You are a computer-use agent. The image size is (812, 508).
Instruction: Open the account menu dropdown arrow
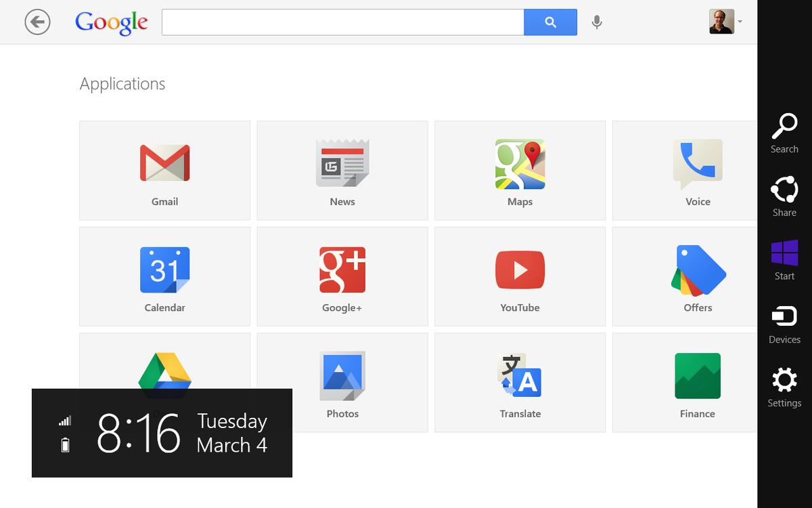click(741, 22)
